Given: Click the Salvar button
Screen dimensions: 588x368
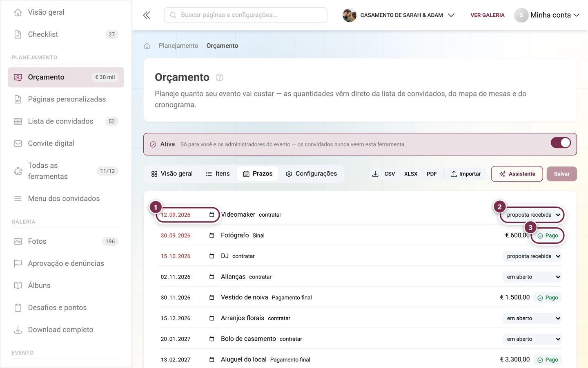Looking at the screenshot, I should coord(562,174).
